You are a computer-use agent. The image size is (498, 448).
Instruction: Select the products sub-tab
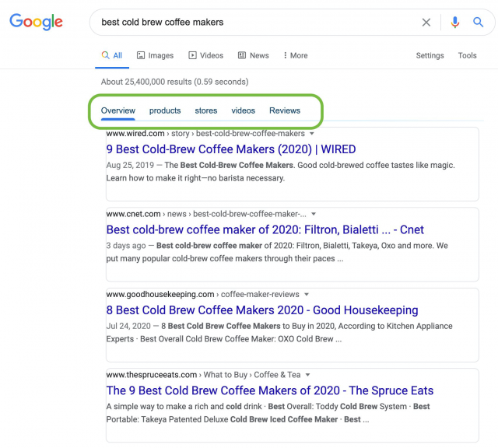pyautogui.click(x=165, y=110)
